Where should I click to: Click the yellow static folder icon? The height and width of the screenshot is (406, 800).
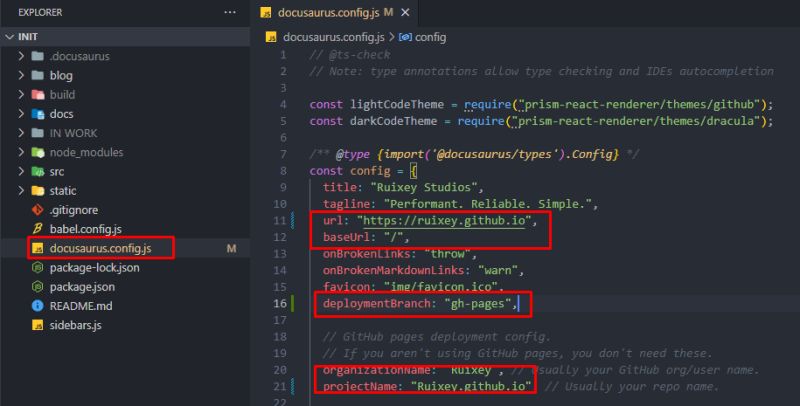point(38,191)
